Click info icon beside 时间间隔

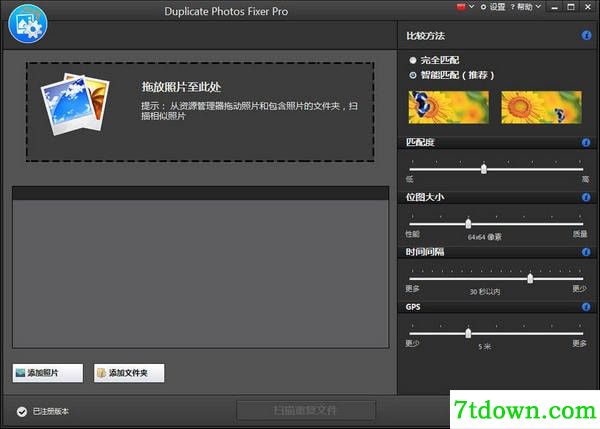tap(586, 252)
